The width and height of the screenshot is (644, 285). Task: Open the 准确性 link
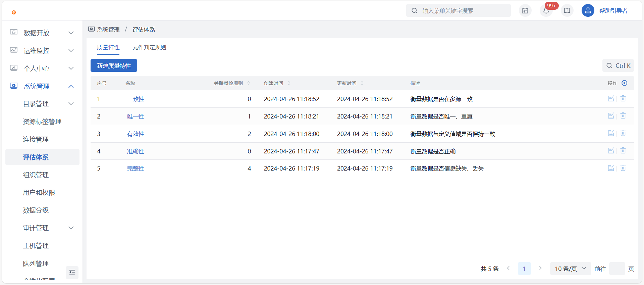coord(136,151)
